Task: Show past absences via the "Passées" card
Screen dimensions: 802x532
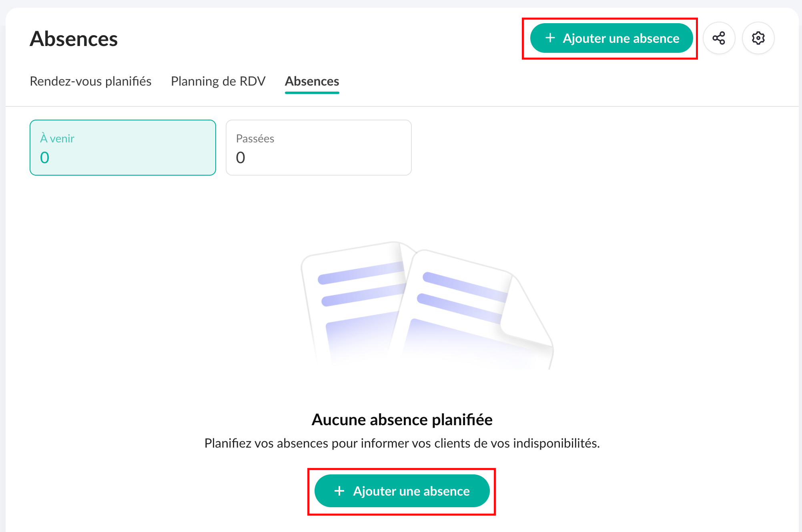Action: 319,148
